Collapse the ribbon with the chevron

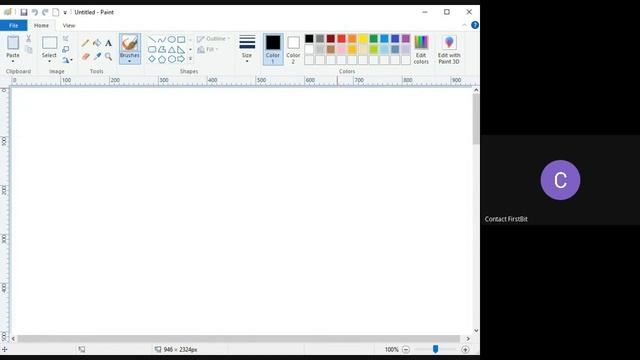(464, 25)
